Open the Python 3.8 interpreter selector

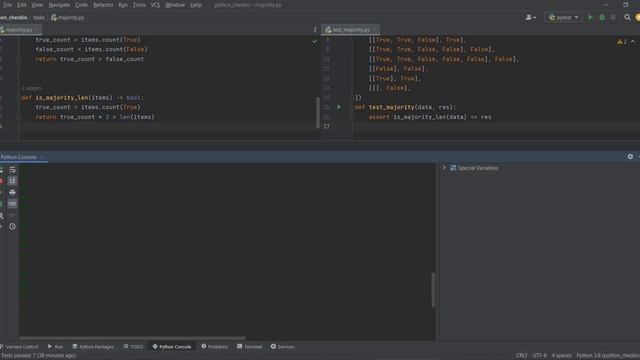point(608,356)
